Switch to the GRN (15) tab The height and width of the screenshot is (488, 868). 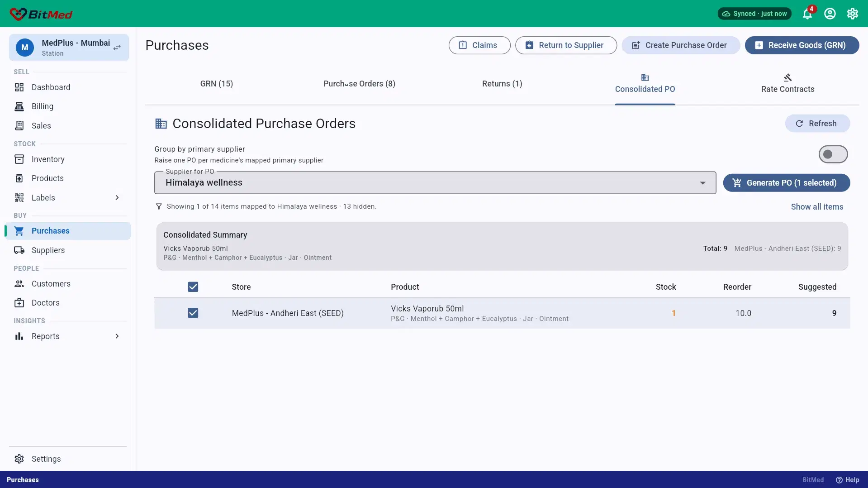[217, 84]
